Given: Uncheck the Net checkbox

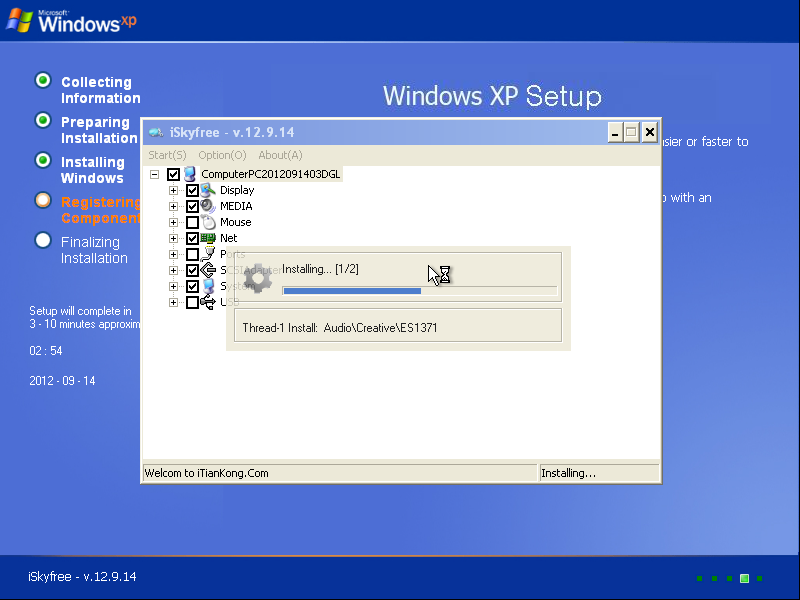Looking at the screenshot, I should (x=192, y=238).
